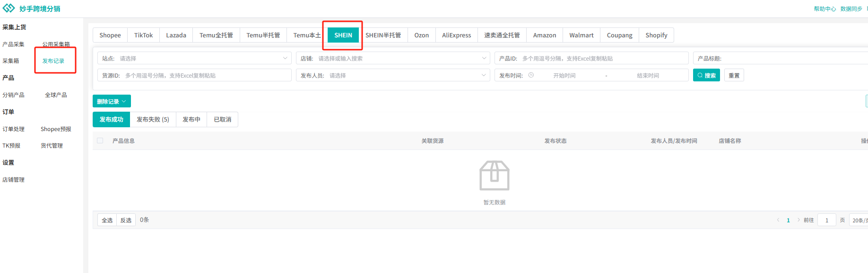Viewport: 868px width, 273px height.
Task: Open the 帮助中心 link
Action: coord(825,9)
